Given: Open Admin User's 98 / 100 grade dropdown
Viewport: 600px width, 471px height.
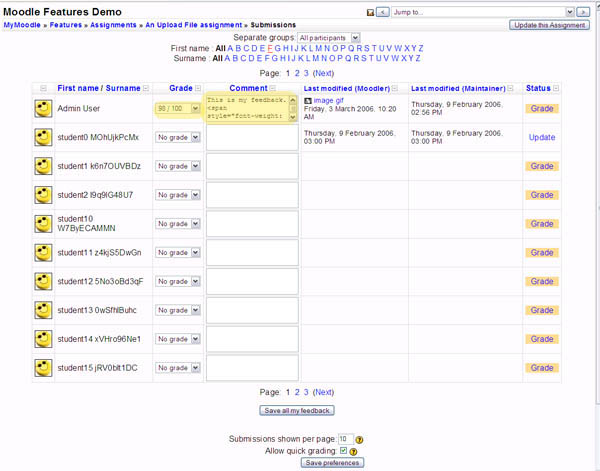Looking at the screenshot, I should pyautogui.click(x=179, y=108).
